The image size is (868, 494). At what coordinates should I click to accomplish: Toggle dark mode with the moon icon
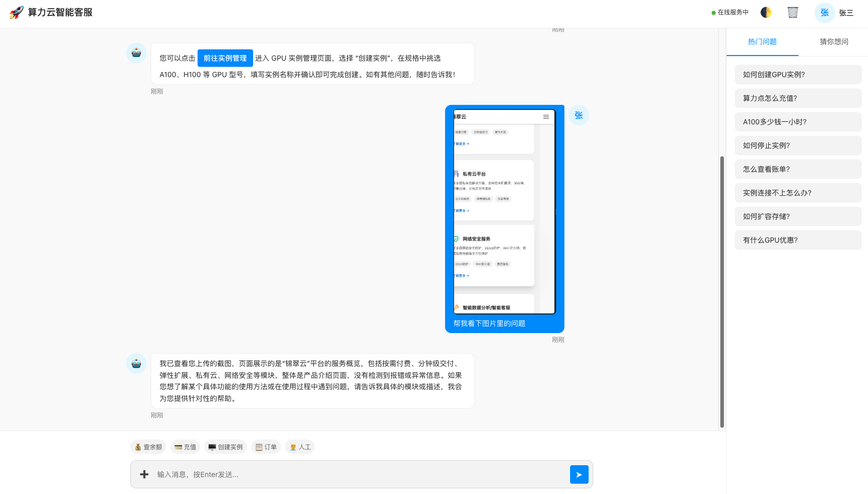click(766, 12)
